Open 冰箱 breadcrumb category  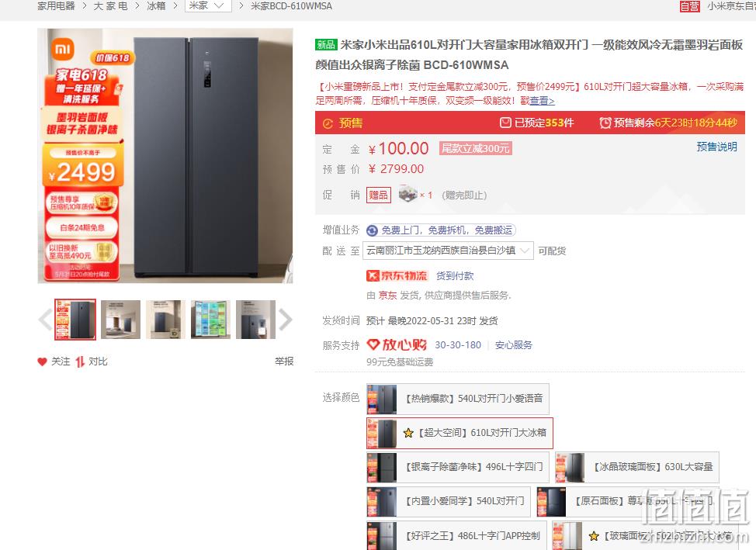coord(156,5)
